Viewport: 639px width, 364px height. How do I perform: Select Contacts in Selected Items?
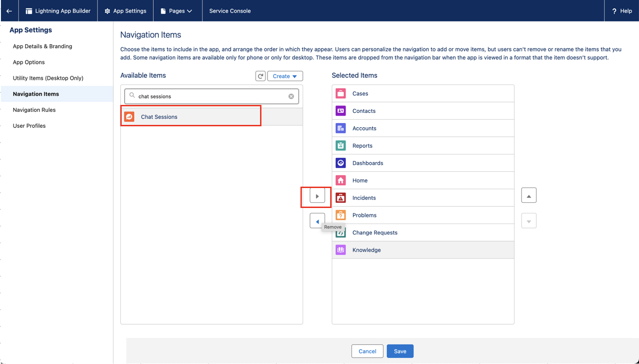[423, 111]
